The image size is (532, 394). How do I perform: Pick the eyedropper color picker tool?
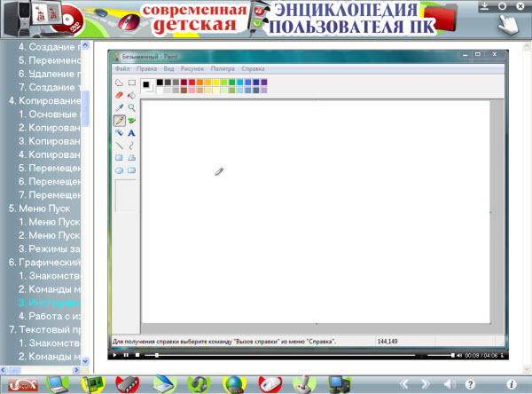[x=119, y=107]
